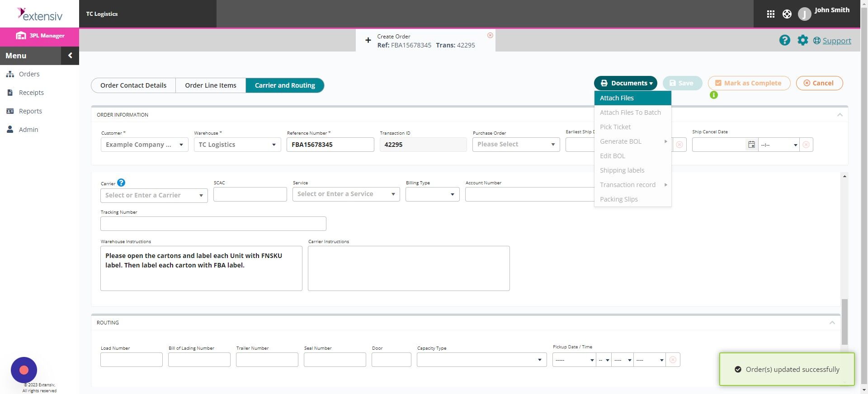
Task: Open the Capacity Type dropdown
Action: (481, 360)
